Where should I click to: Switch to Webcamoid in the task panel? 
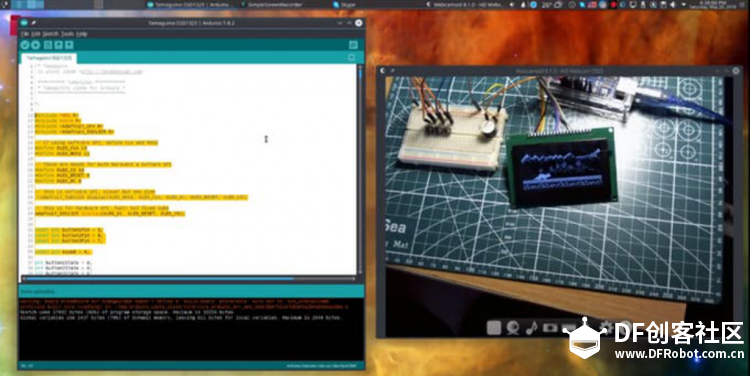tap(464, 4)
